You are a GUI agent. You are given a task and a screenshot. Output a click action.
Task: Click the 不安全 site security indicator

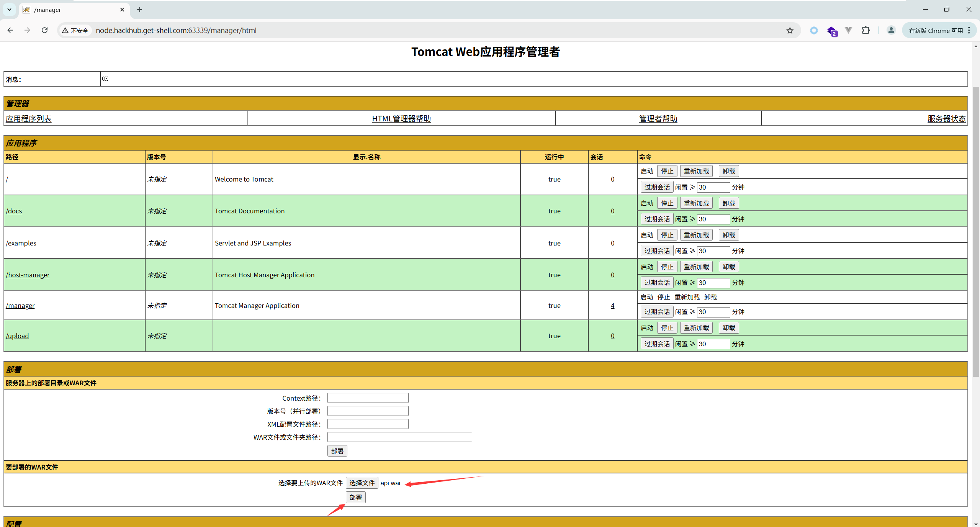pyautogui.click(x=75, y=30)
